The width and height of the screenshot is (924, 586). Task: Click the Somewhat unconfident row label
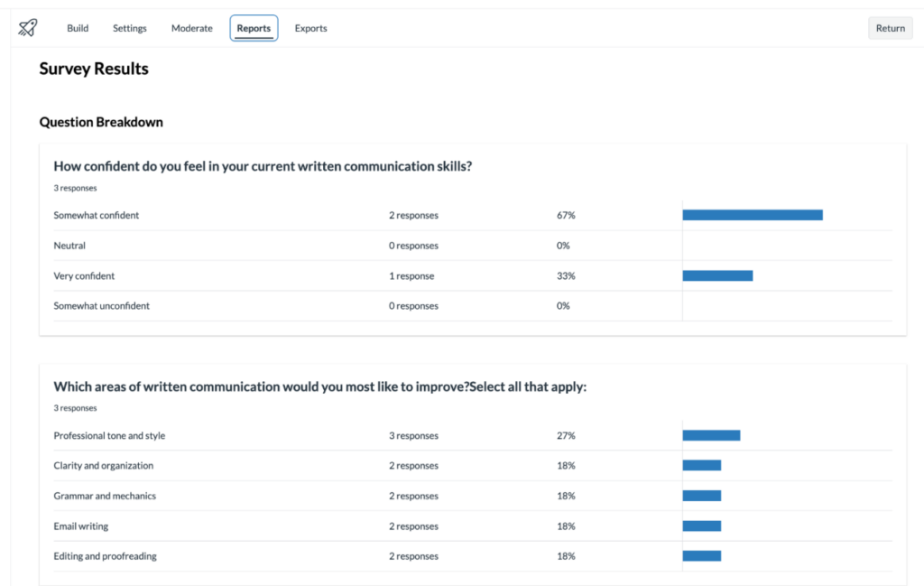pos(101,306)
